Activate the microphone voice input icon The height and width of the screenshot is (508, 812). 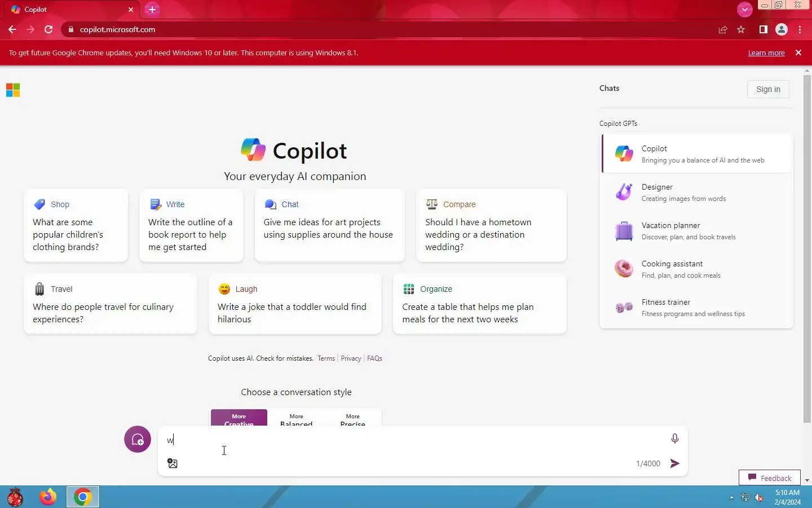click(674, 439)
